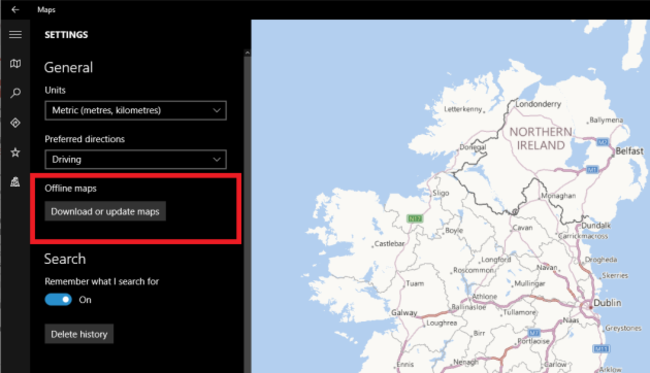This screenshot has height=373, width=650.
Task: Open the Preferred directions dropdown
Action: point(136,159)
